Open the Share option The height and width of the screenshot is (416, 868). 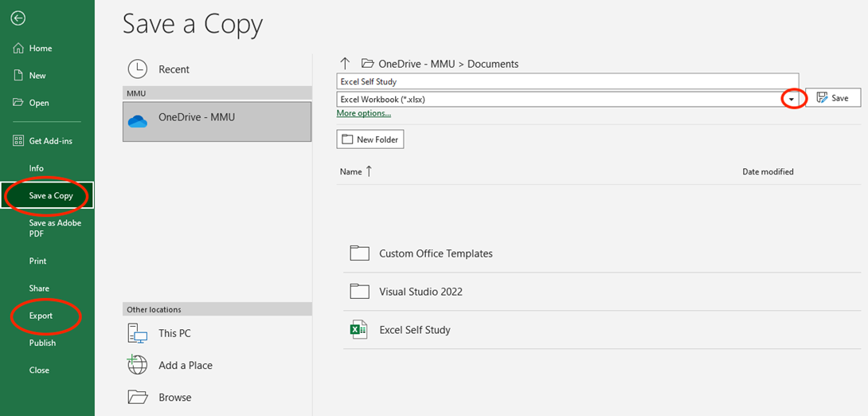[x=39, y=288]
